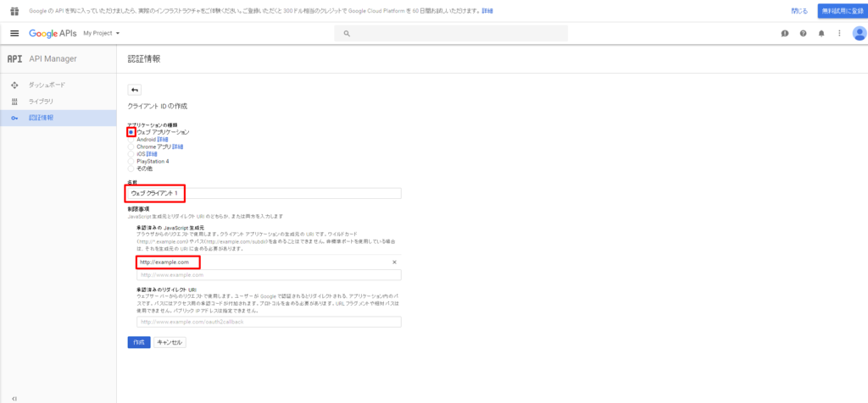The image size is (868, 403).
Task: Click the 認証情報 page heading
Action: click(x=144, y=58)
